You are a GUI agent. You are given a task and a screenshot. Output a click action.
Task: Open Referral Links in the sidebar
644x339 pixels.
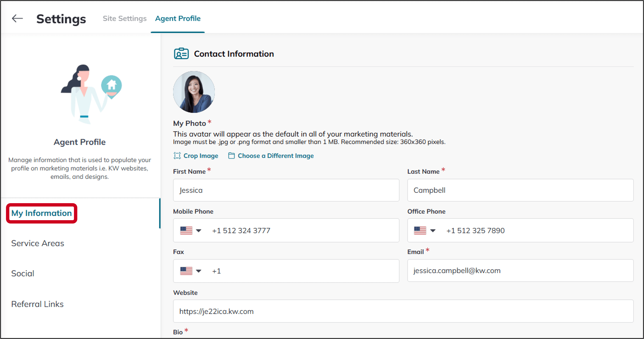(37, 304)
